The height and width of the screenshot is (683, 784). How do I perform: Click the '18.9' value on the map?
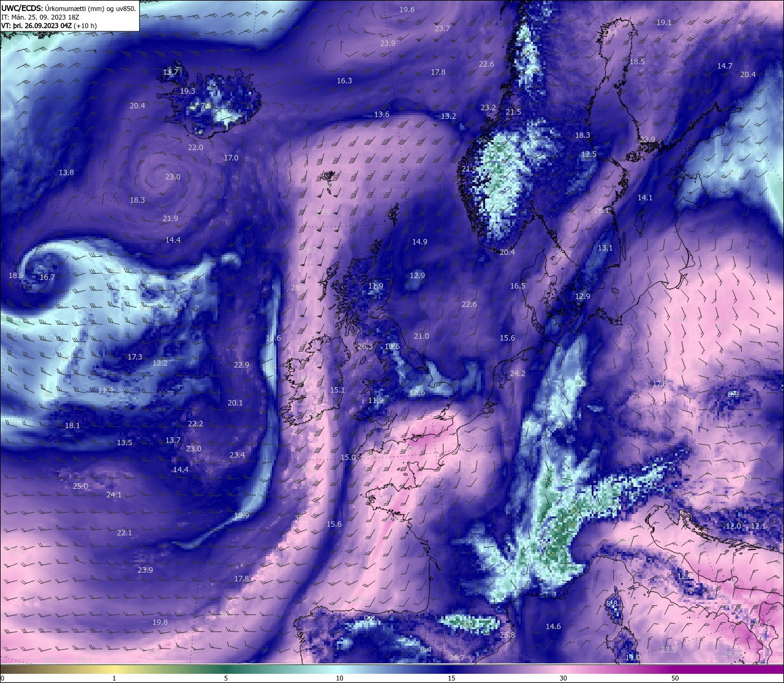(16, 276)
